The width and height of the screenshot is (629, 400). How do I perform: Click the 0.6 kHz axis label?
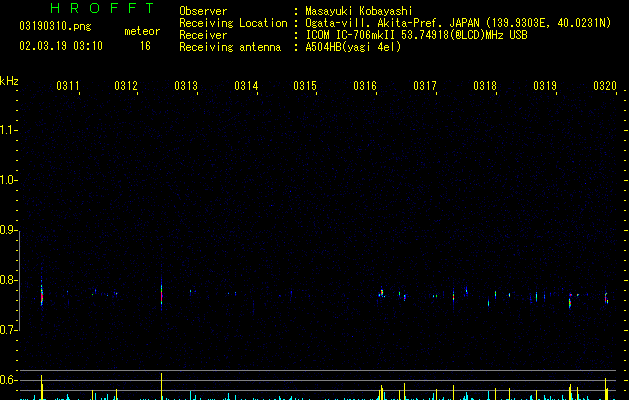pyautogui.click(x=8, y=380)
